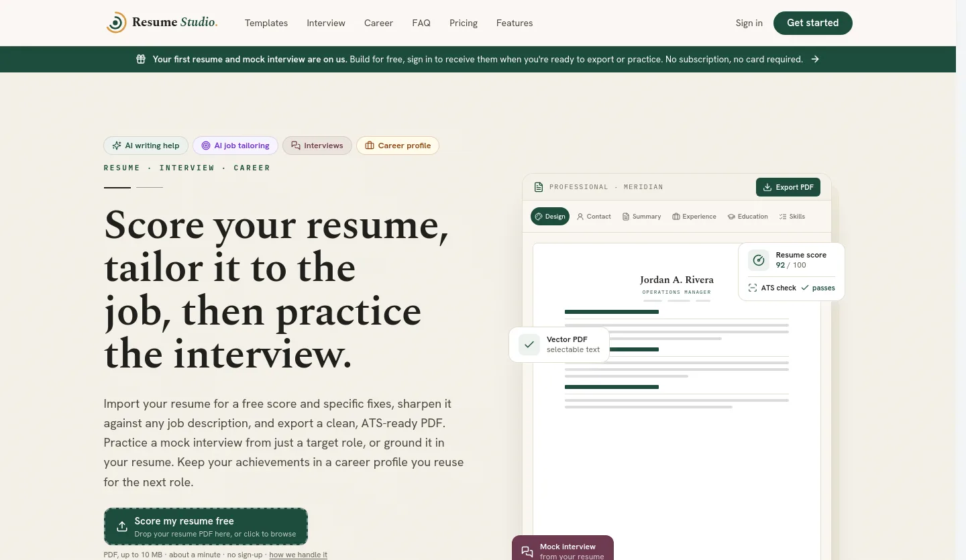Image resolution: width=966 pixels, height=560 pixels.
Task: Click the Sign in link
Action: point(749,23)
